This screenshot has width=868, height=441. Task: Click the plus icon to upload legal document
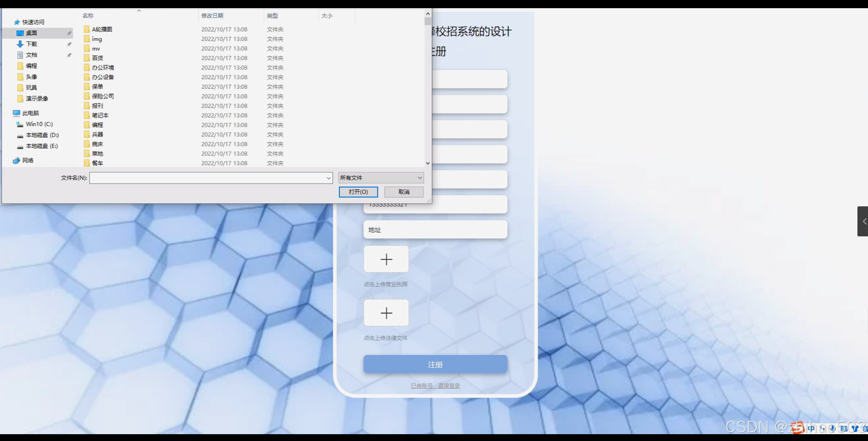click(386, 313)
